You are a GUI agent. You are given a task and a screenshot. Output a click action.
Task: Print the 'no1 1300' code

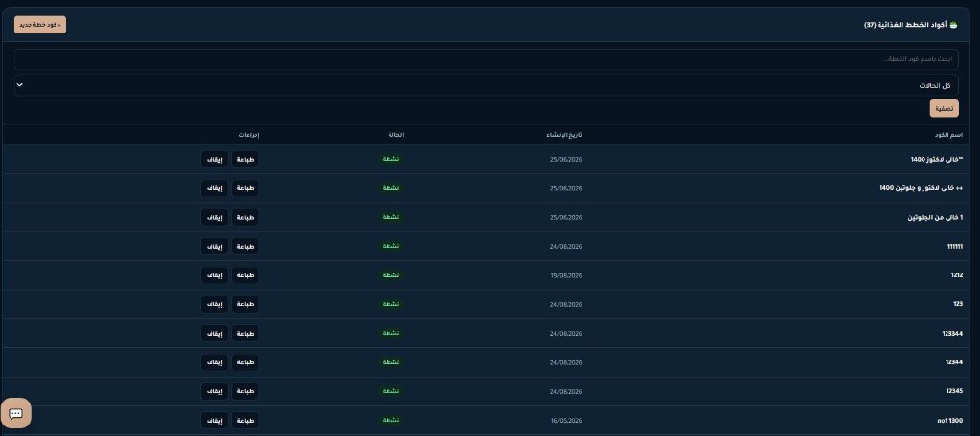pos(245,421)
